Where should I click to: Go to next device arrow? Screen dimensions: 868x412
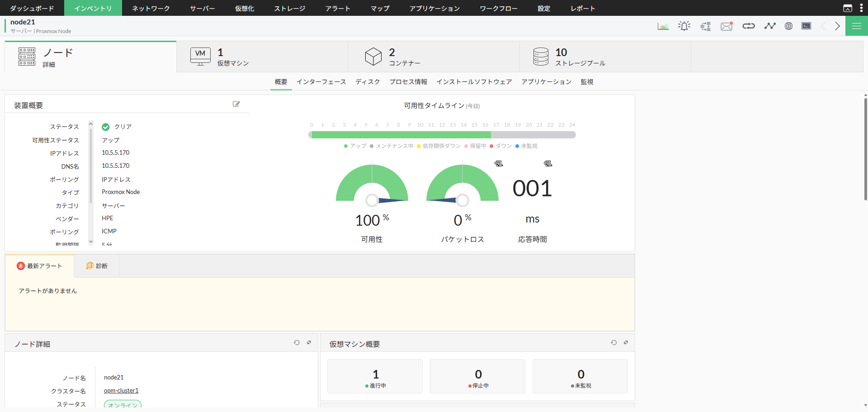point(838,26)
